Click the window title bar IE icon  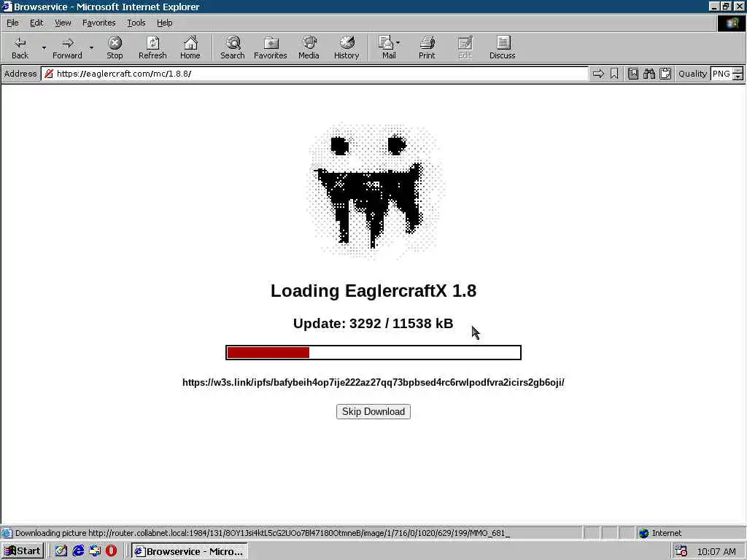7,6
